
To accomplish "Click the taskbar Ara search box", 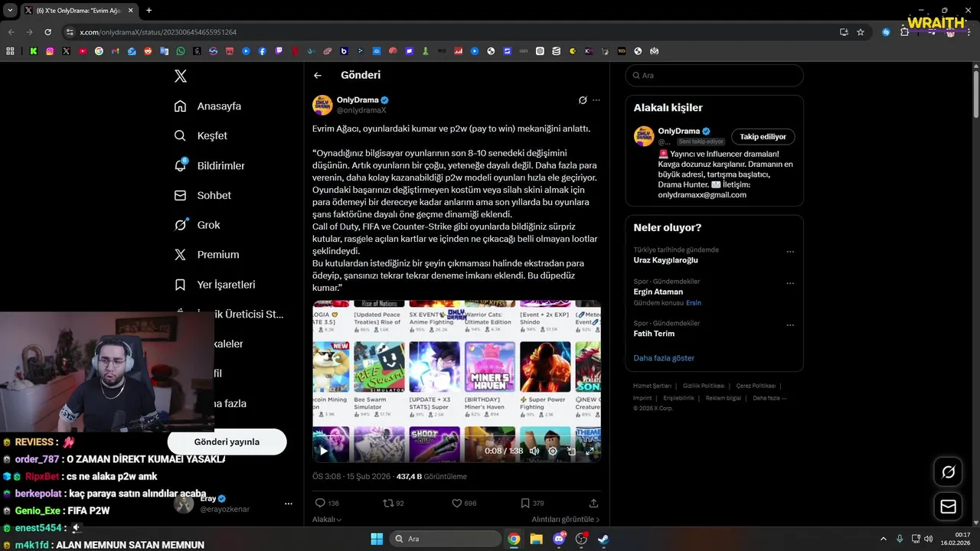I will 446,539.
